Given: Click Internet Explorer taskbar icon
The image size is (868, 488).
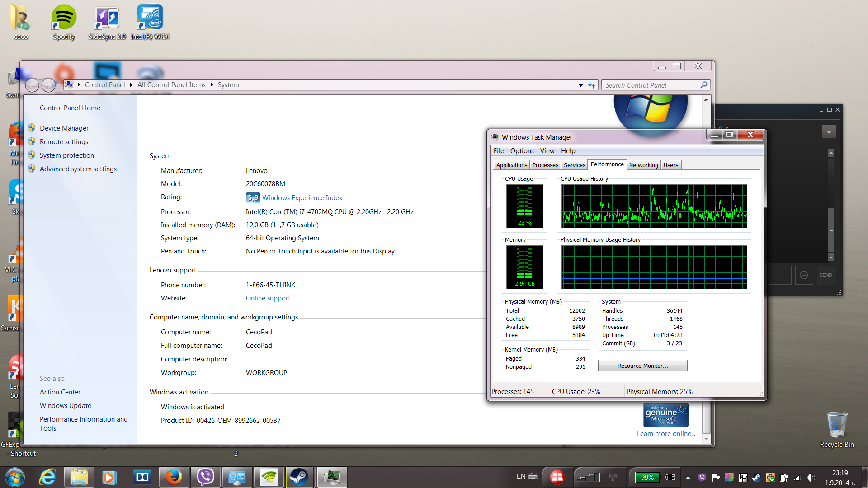Looking at the screenshot, I should pos(47,477).
